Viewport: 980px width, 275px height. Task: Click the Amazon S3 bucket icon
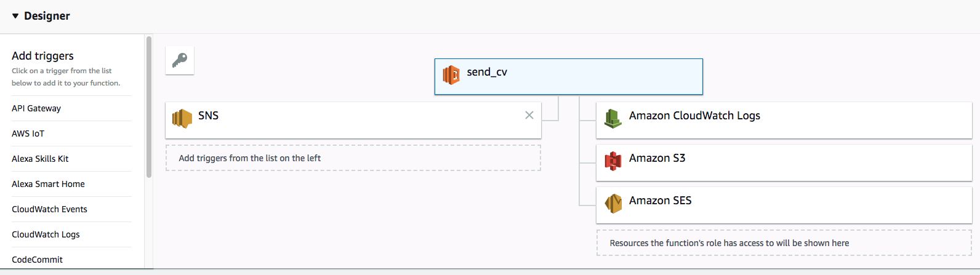pyautogui.click(x=613, y=161)
